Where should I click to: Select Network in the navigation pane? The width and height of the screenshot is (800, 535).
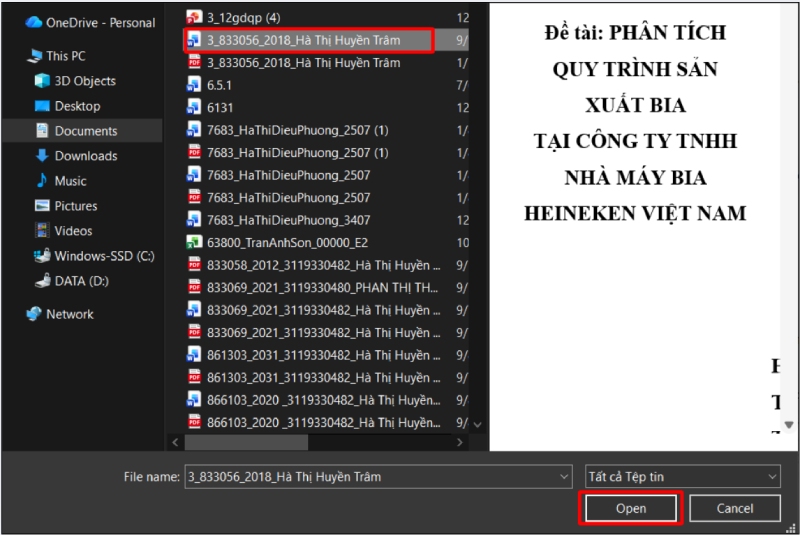[70, 314]
